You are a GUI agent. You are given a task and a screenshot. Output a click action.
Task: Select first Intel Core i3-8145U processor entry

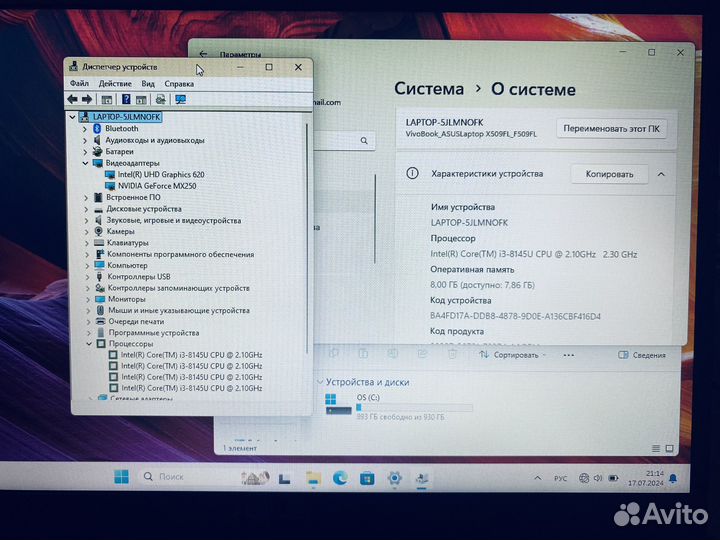coord(191,355)
